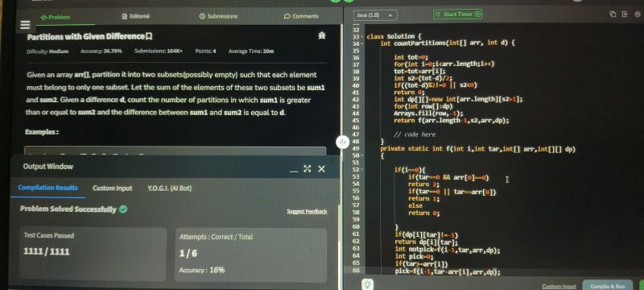
Task: Open the hamburger menu icon
Action: click(x=26, y=25)
